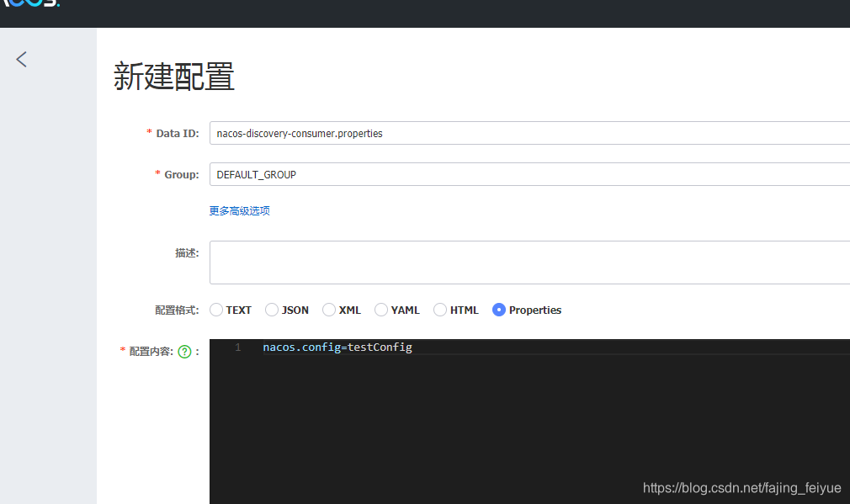Focus the Group input field
Image resolution: width=850 pixels, height=504 pixels.
click(529, 174)
